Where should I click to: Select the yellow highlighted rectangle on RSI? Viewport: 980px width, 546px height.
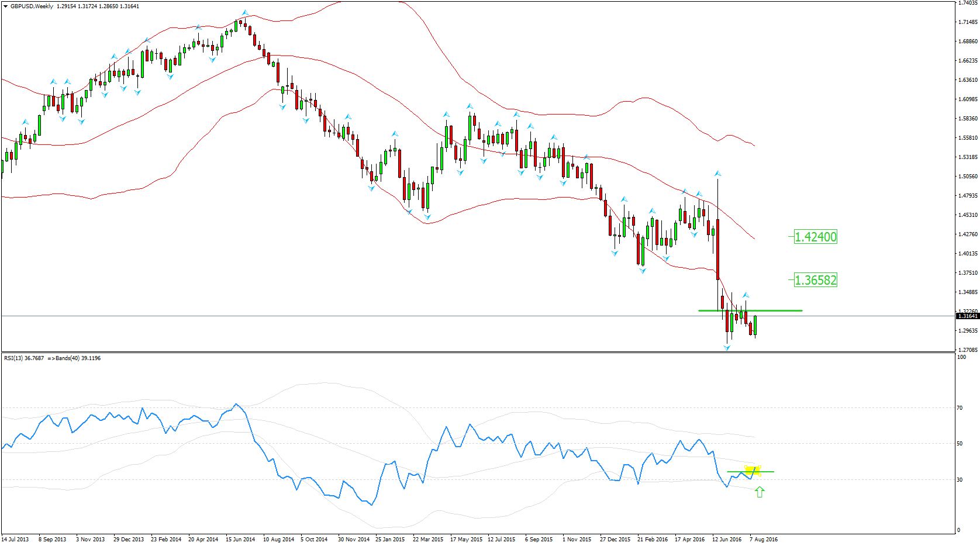point(752,470)
